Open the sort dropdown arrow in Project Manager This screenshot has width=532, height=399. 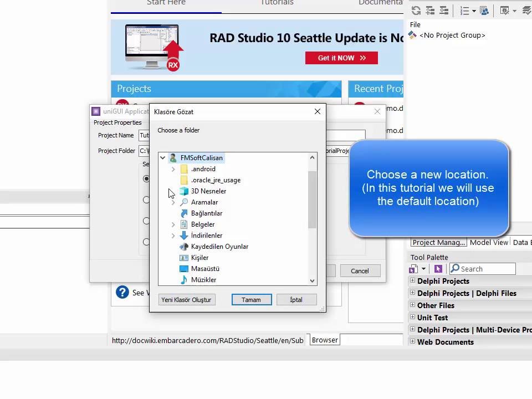click(x=474, y=11)
